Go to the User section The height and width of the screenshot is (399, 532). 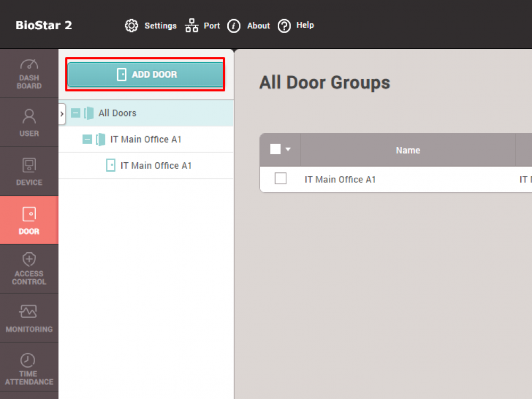coord(29,122)
